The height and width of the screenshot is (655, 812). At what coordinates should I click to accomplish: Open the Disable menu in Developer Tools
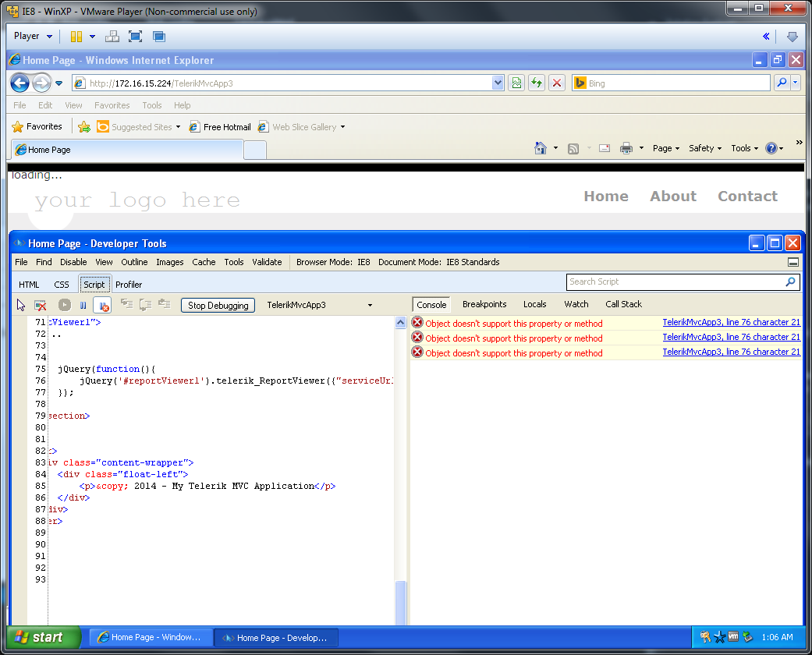pos(73,262)
